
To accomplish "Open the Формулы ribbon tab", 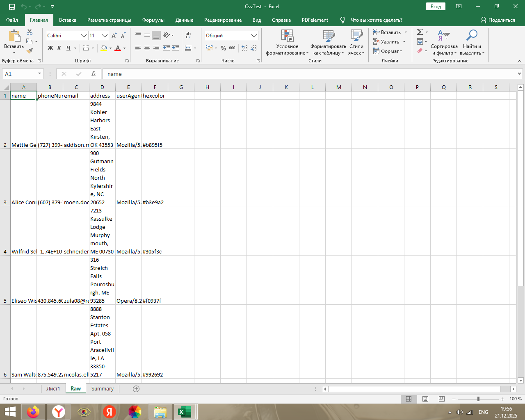I will tap(153, 20).
